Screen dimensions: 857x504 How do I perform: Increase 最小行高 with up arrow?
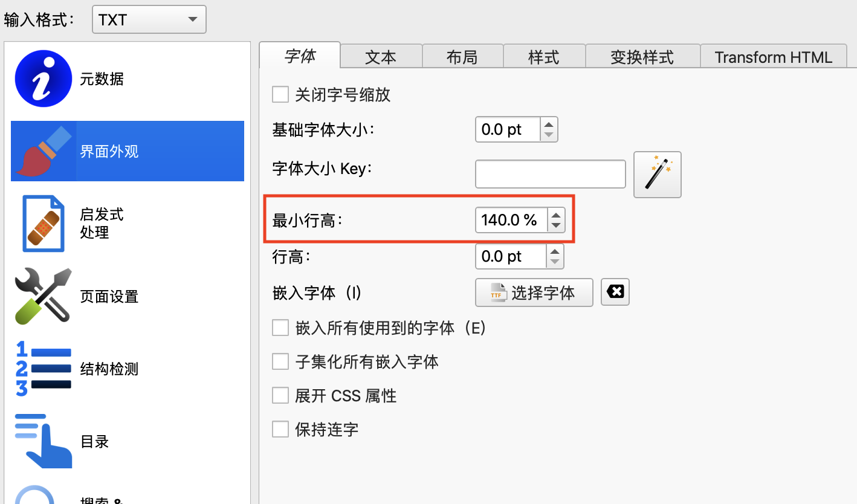555,214
